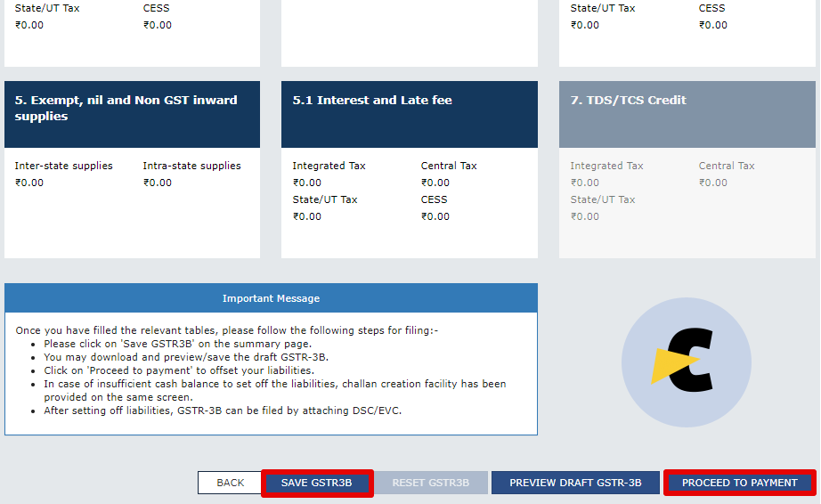Click State/UT Tax value under TDS/TCS Credit
The width and height of the screenshot is (821, 504).
point(585,216)
